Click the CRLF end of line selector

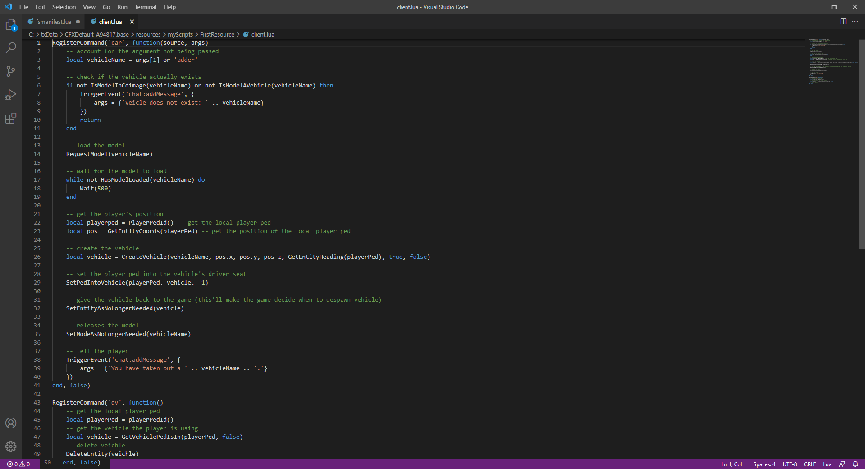point(810,464)
